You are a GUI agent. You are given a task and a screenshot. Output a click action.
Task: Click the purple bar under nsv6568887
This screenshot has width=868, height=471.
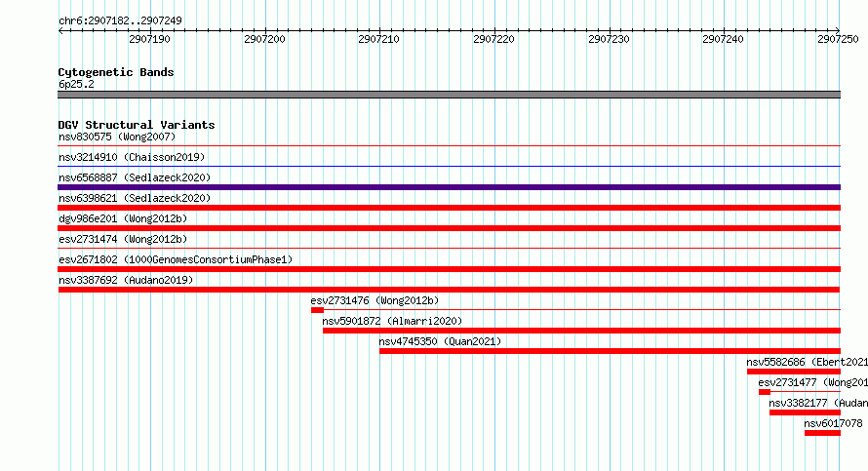click(449, 187)
